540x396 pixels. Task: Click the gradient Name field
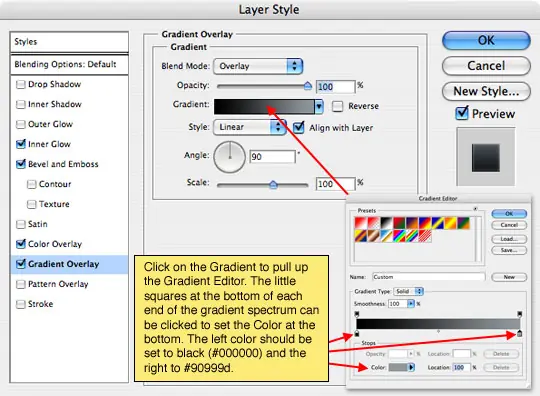428,277
